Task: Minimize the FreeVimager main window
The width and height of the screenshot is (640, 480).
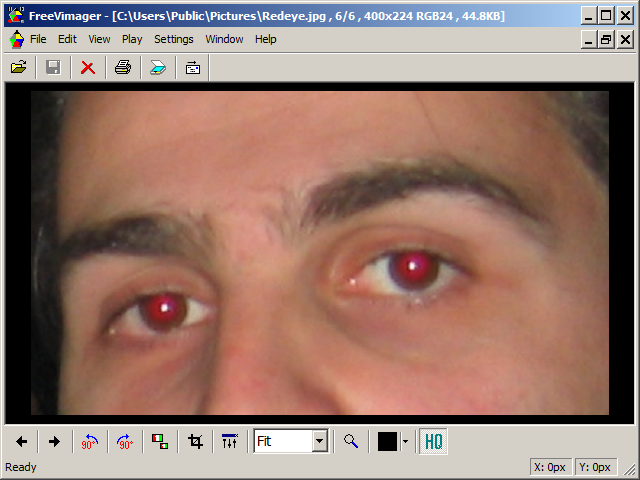Action: click(x=589, y=16)
